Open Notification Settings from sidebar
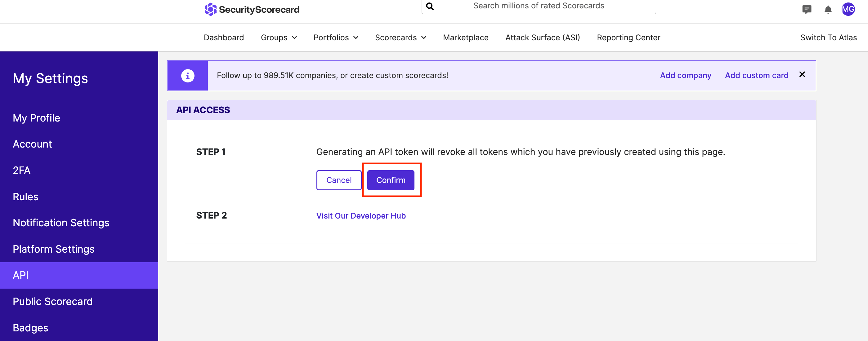The width and height of the screenshot is (868, 341). coord(61,223)
